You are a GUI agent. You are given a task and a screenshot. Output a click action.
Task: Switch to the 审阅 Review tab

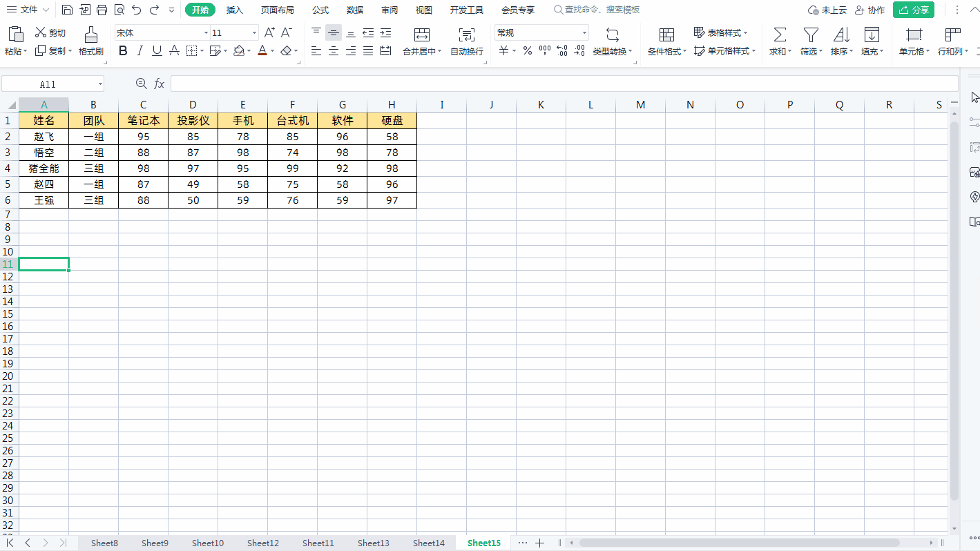click(390, 10)
